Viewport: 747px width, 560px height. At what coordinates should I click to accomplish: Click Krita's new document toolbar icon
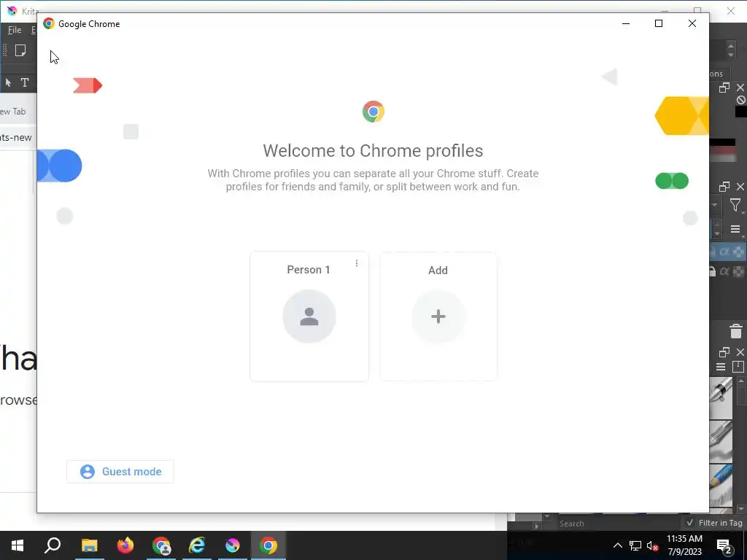(20, 50)
